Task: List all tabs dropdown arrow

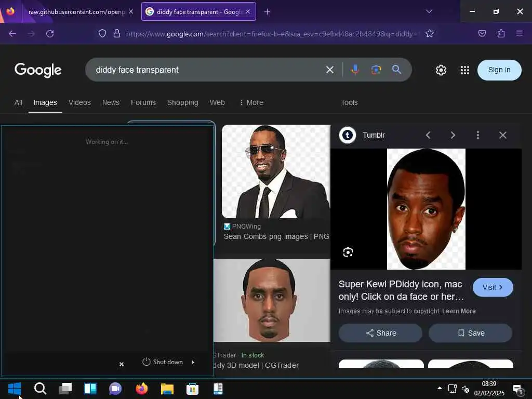Action: coord(429,11)
